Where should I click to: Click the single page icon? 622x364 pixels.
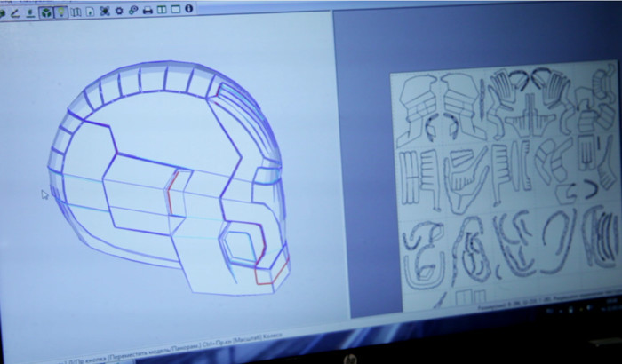pyautogui.click(x=90, y=12)
